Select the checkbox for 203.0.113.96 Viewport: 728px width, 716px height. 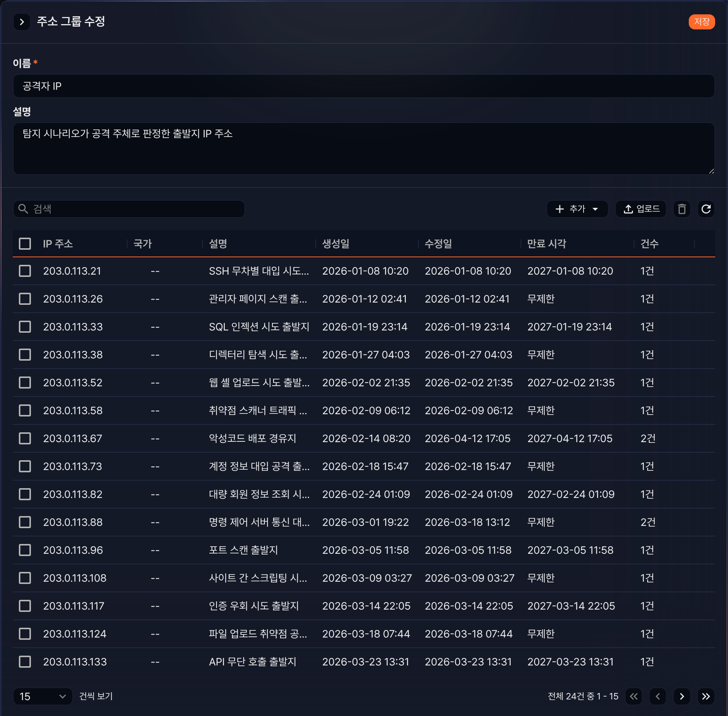tap(25, 550)
